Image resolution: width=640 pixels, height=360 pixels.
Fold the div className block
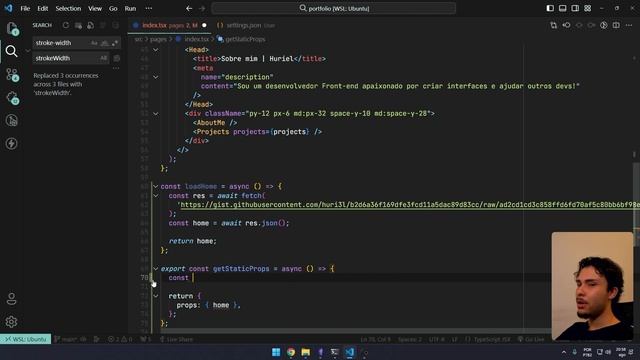pyautogui.click(x=156, y=113)
